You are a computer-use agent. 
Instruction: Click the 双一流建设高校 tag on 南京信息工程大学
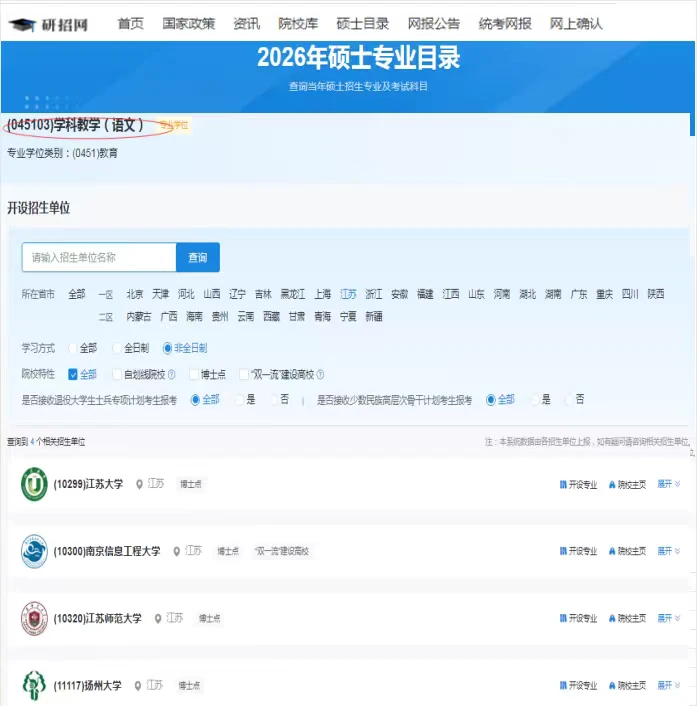tap(282, 551)
